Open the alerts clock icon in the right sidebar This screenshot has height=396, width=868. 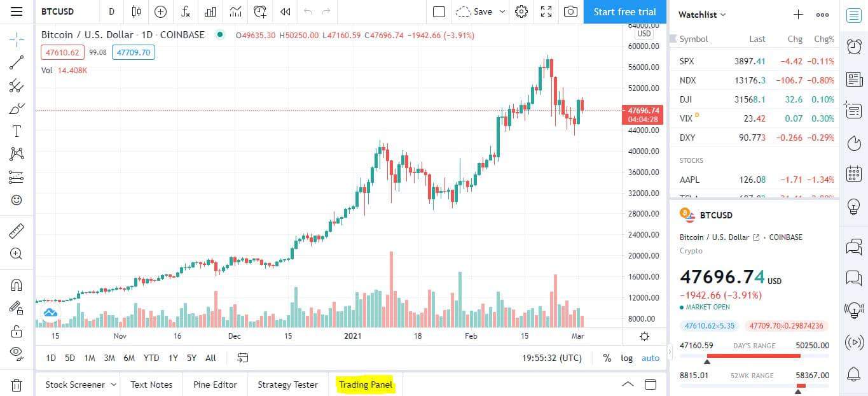click(854, 46)
